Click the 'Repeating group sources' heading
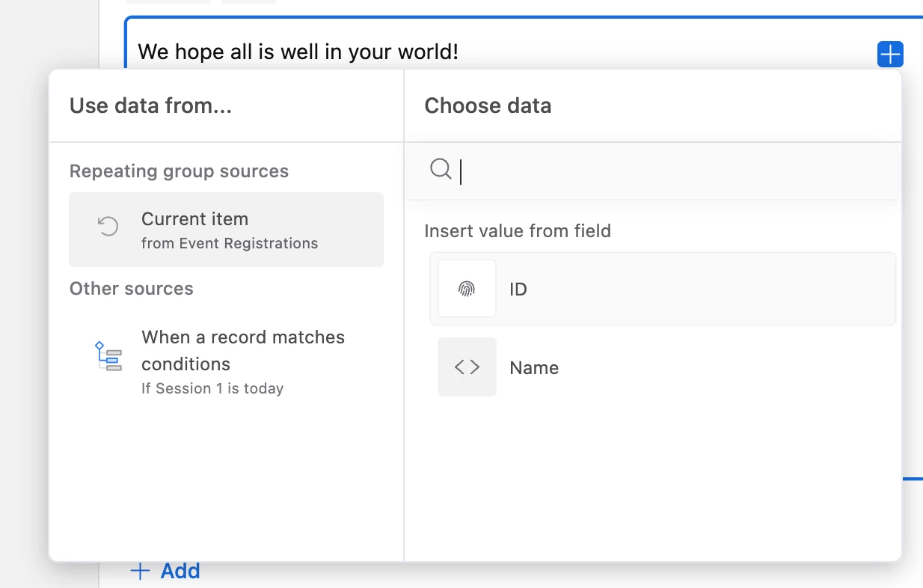The image size is (923, 588). coord(179,171)
